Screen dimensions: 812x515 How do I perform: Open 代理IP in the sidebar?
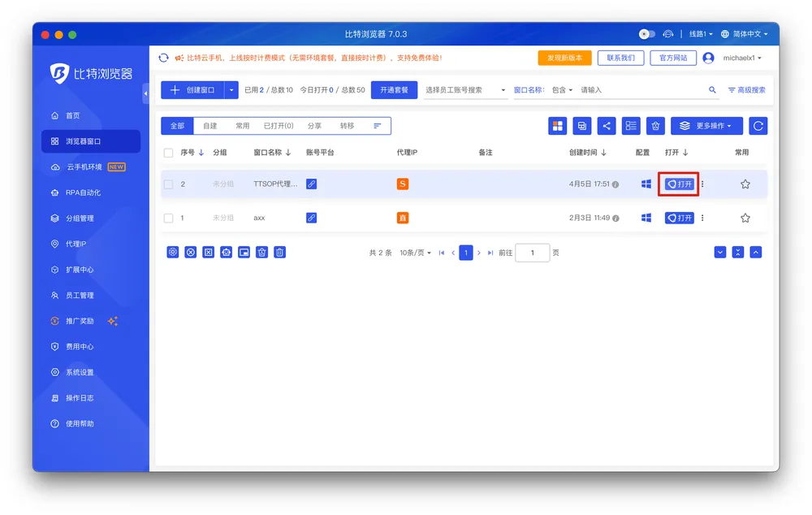pyautogui.click(x=76, y=244)
